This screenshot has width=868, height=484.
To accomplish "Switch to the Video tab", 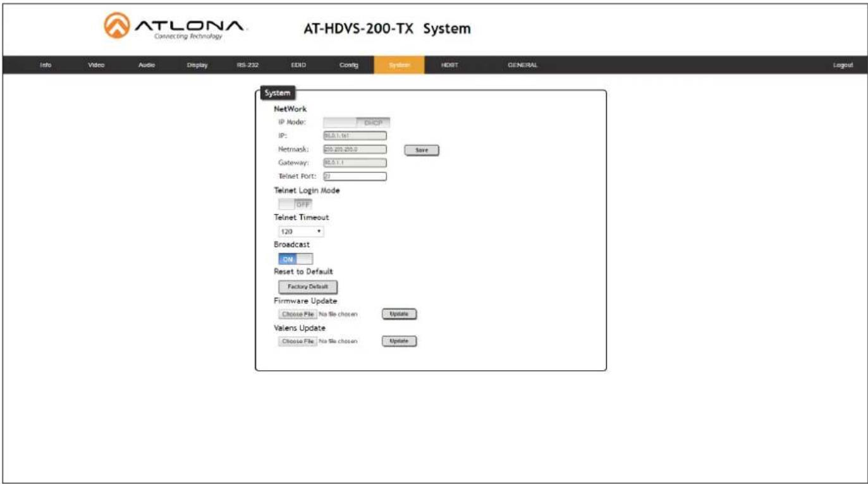I will point(96,65).
